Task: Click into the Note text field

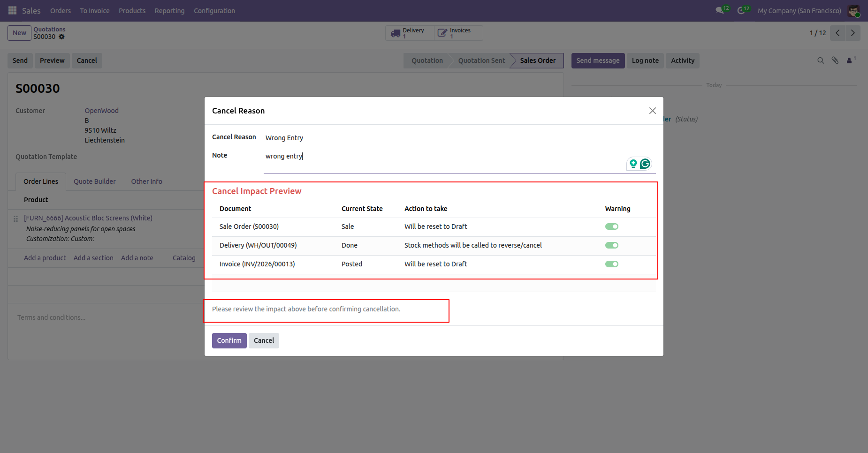Action: click(x=459, y=162)
